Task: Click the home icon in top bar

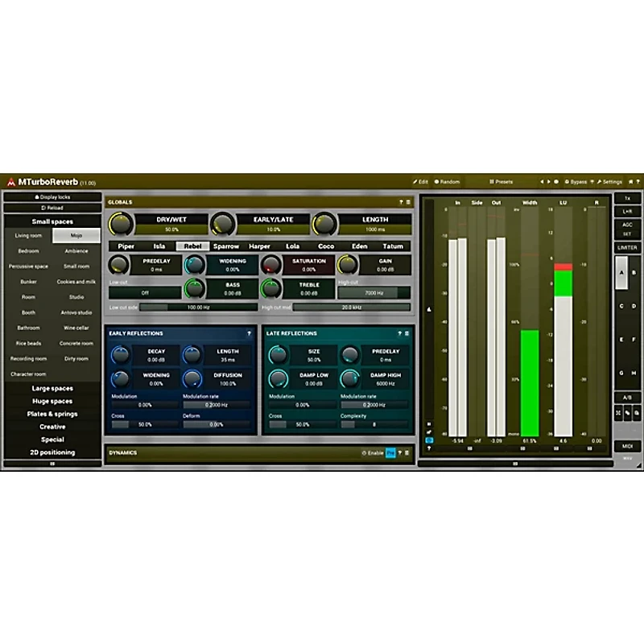Action: [x=631, y=182]
